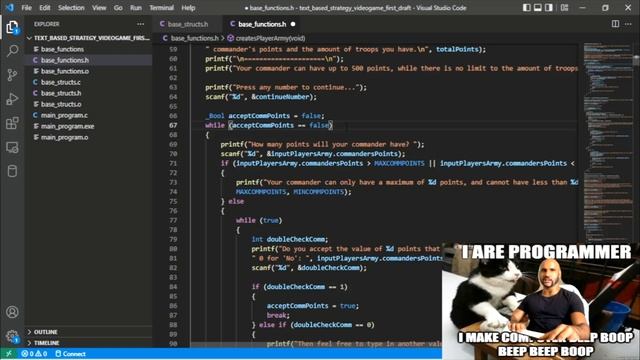Expand the Timeline section
Image resolution: width=640 pixels, height=360 pixels.
(x=89, y=343)
